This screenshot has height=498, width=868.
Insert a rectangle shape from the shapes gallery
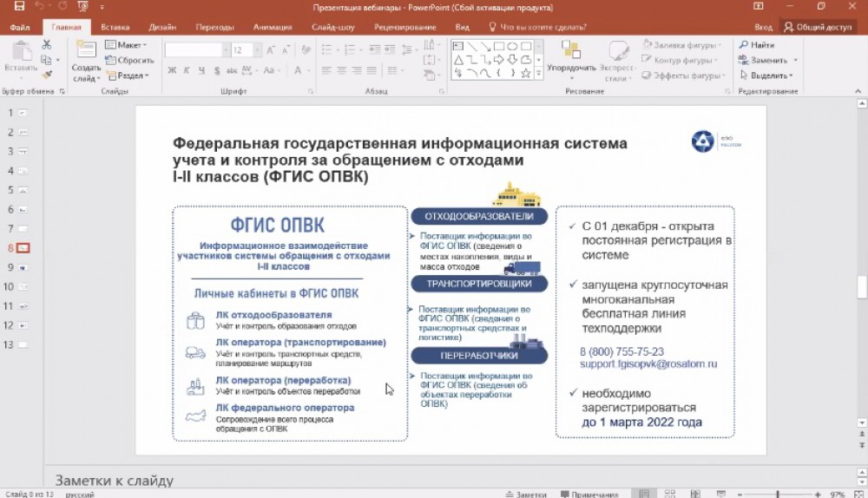pos(499,47)
